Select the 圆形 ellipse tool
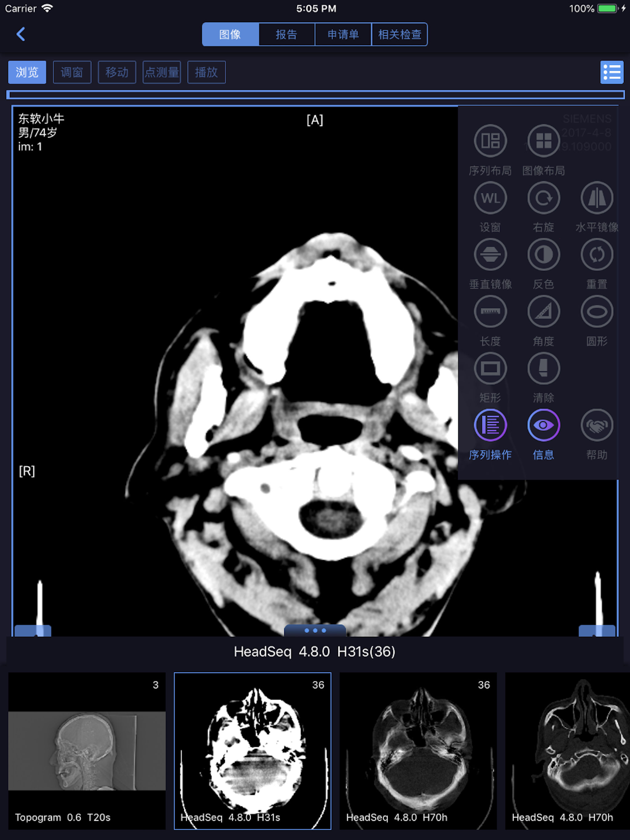 tap(596, 311)
